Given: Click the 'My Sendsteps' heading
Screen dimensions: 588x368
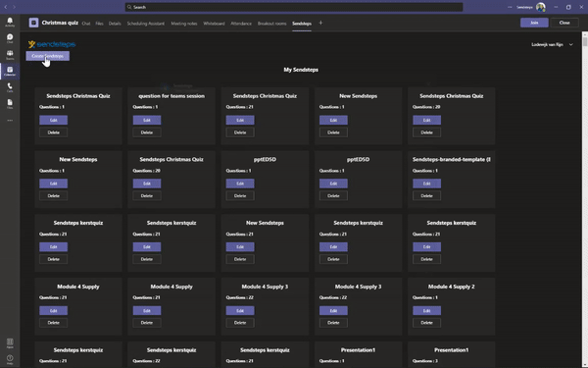Looking at the screenshot, I should [301, 70].
